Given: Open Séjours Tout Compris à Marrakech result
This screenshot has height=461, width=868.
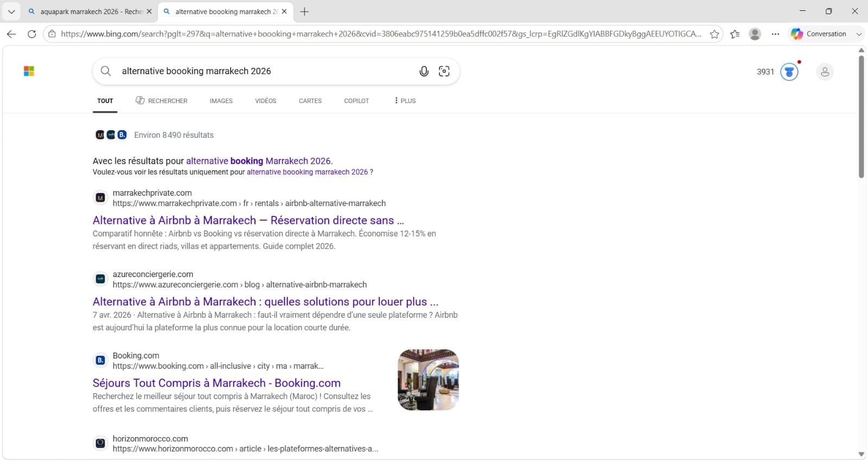Looking at the screenshot, I should 216,383.
